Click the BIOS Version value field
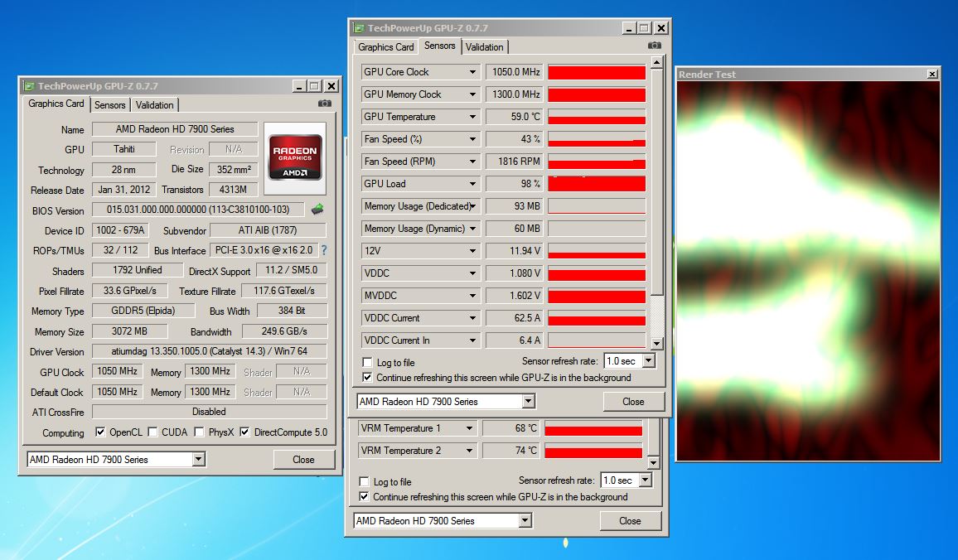This screenshot has height=560, width=958. [198, 210]
